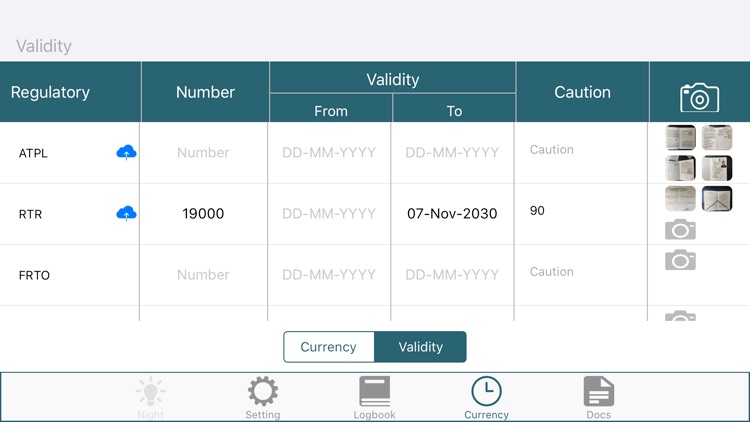The height and width of the screenshot is (422, 750).
Task: Open the first RTR document thumbnail
Action: (x=680, y=199)
